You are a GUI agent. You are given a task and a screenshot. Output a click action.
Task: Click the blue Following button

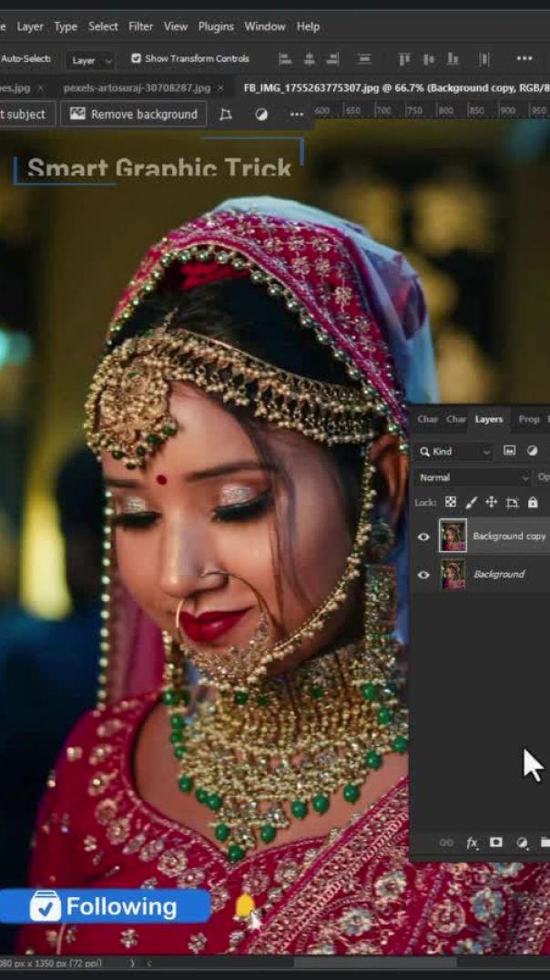point(105,906)
